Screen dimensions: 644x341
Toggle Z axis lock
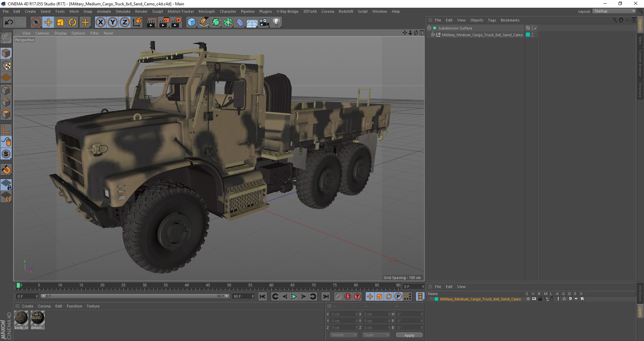coord(125,22)
